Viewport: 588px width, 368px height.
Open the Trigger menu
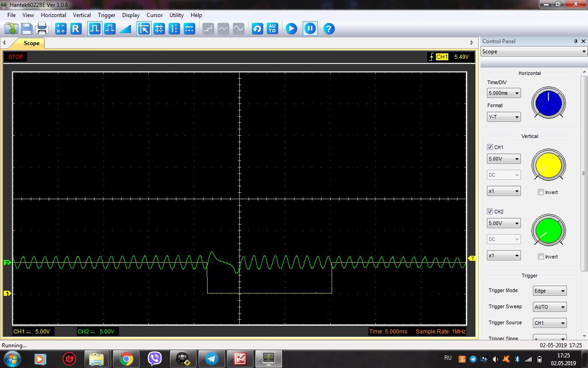click(x=107, y=15)
